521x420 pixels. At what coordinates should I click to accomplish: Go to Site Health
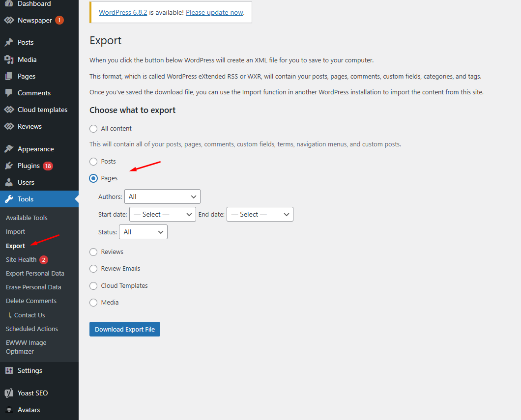coord(21,260)
